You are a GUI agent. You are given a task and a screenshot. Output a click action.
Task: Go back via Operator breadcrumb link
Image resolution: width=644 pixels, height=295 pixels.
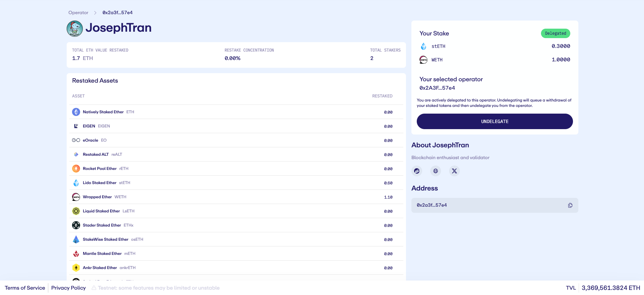[78, 12]
